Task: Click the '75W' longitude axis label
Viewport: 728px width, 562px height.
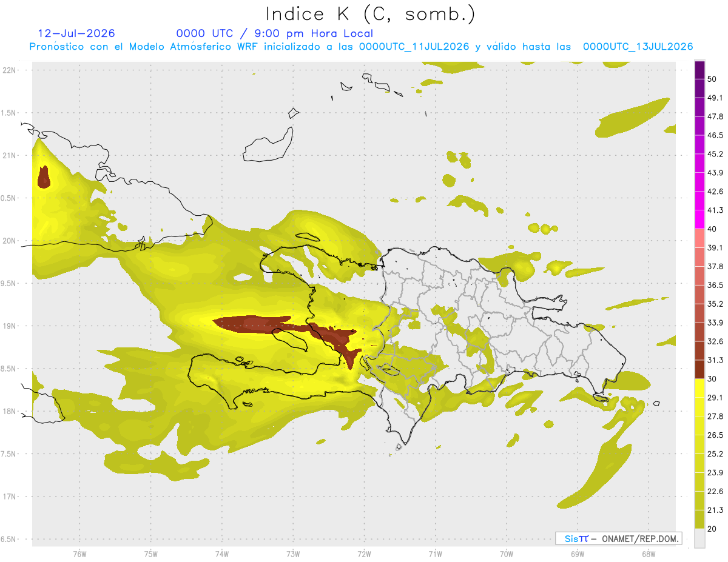Action: coord(151,554)
